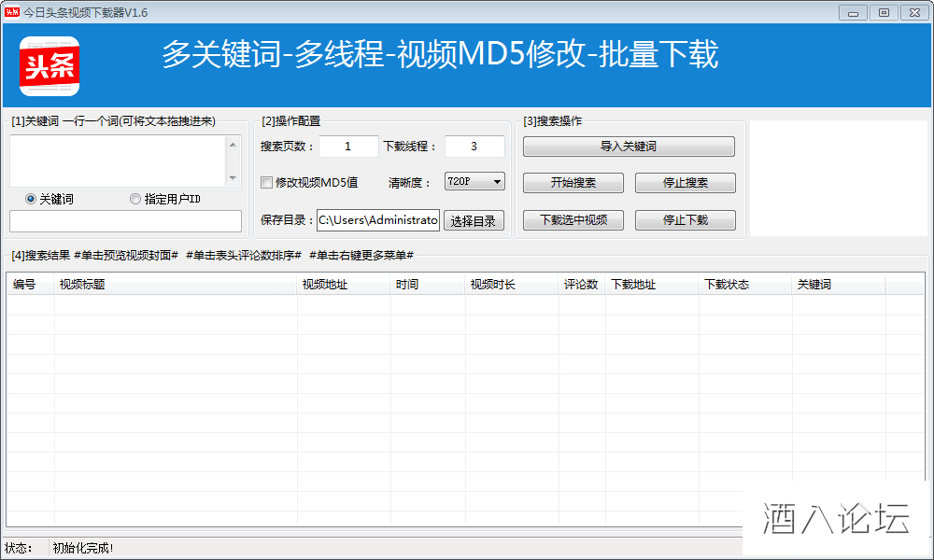This screenshot has height=560, width=934.
Task: Click 下载选中视频 to download selected
Action: (573, 220)
